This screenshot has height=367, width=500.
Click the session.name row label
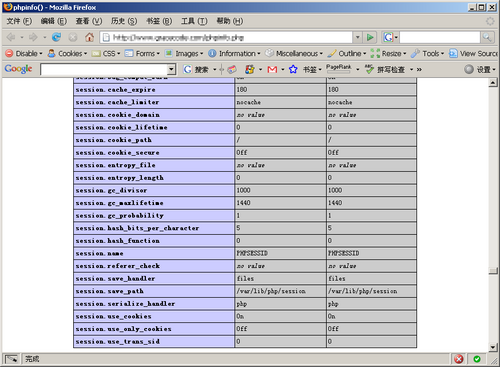click(x=99, y=253)
